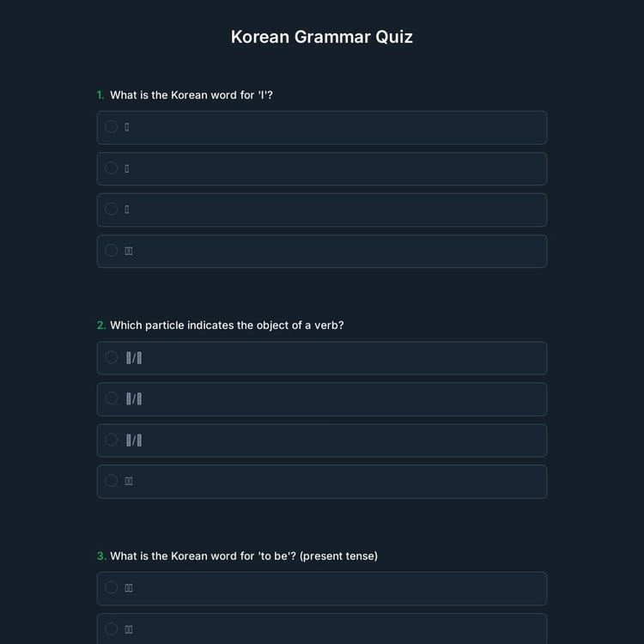
Task: Select first particle radio in question 2
Action: pos(112,357)
